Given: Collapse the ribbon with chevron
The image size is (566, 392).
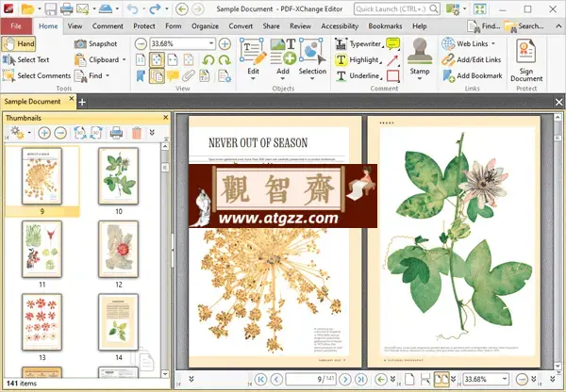Looking at the screenshot, I should tap(558, 26).
